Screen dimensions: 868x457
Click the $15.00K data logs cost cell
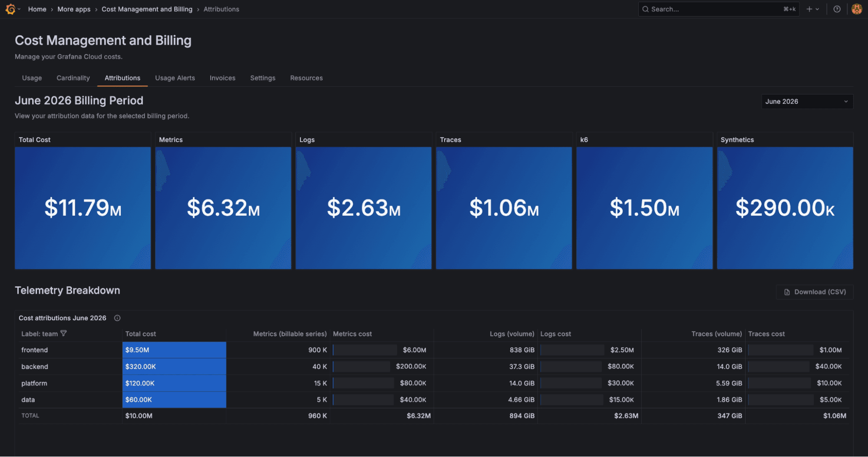[589, 400]
